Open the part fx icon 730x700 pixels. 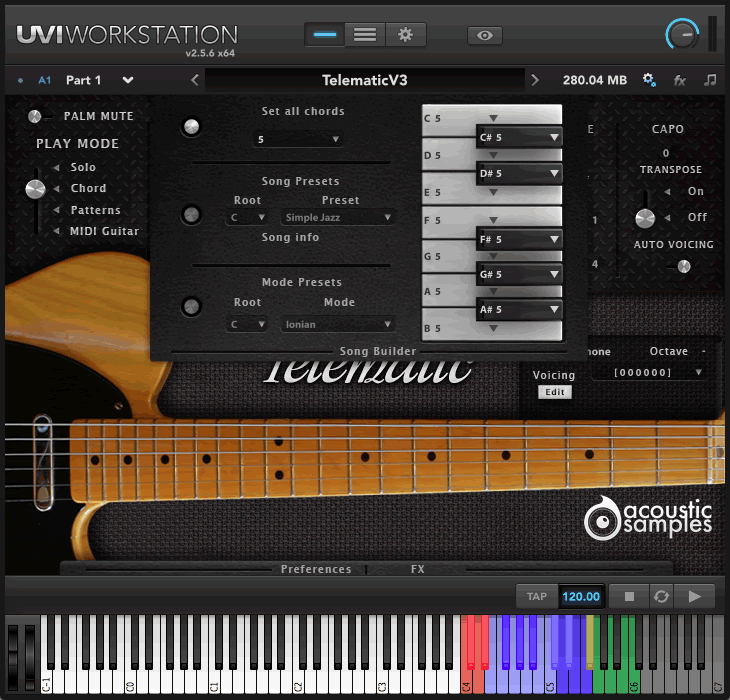pos(680,81)
